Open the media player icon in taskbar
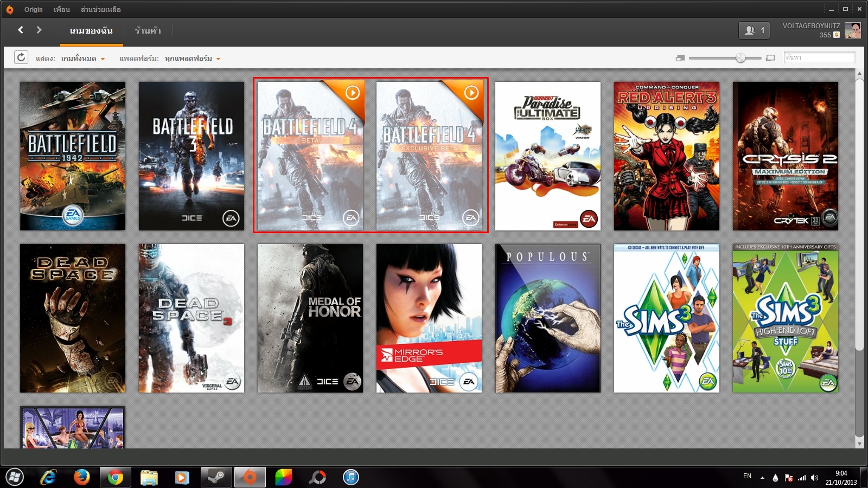This screenshot has height=488, width=868. [182, 477]
